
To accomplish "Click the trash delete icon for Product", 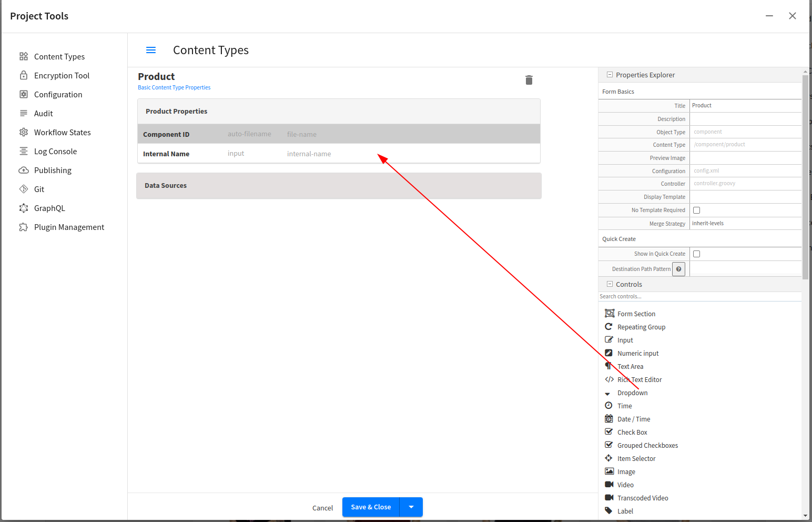I will [529, 80].
